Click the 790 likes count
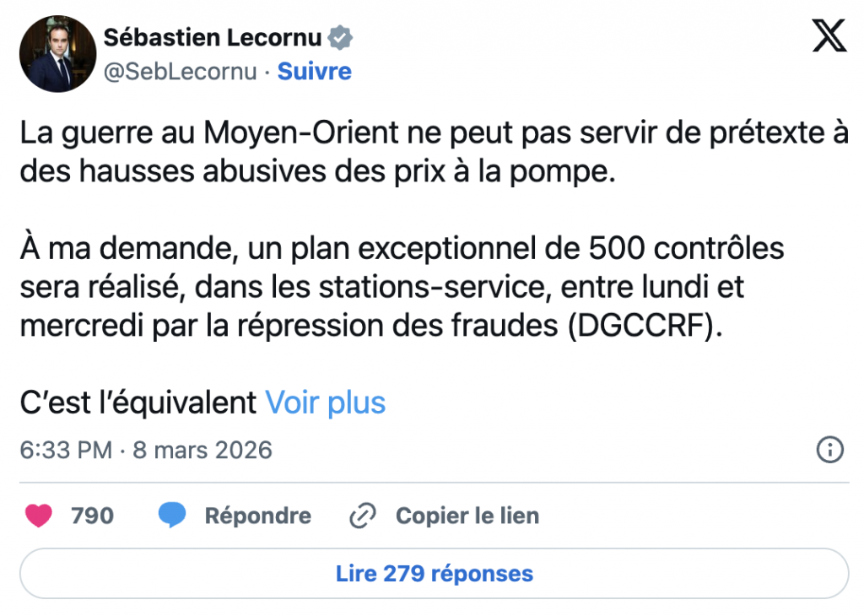This screenshot has height=616, width=864. click(x=93, y=516)
